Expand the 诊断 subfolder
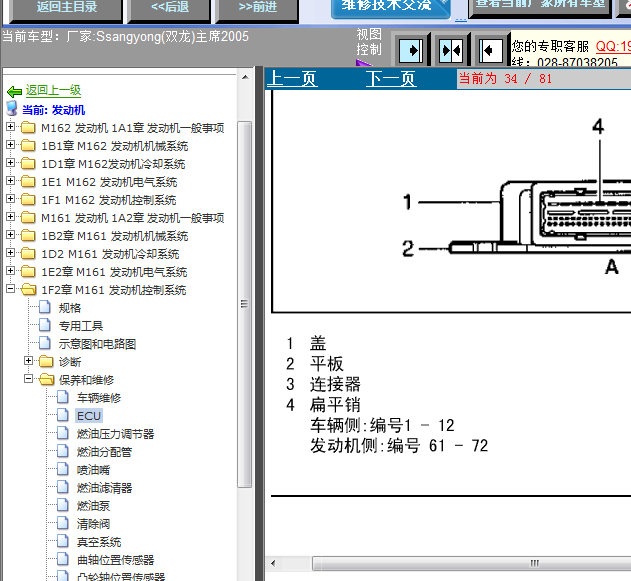Viewport: 631px width, 581px height. pyautogui.click(x=28, y=361)
